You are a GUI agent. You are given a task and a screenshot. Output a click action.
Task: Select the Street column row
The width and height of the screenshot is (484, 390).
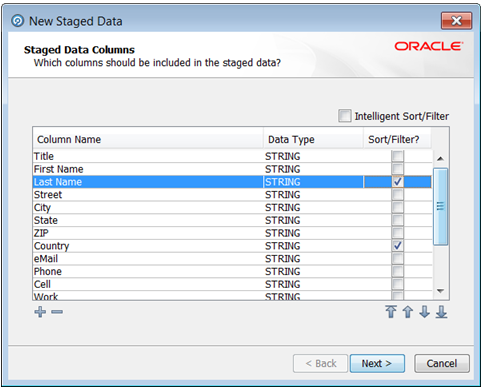232,194
